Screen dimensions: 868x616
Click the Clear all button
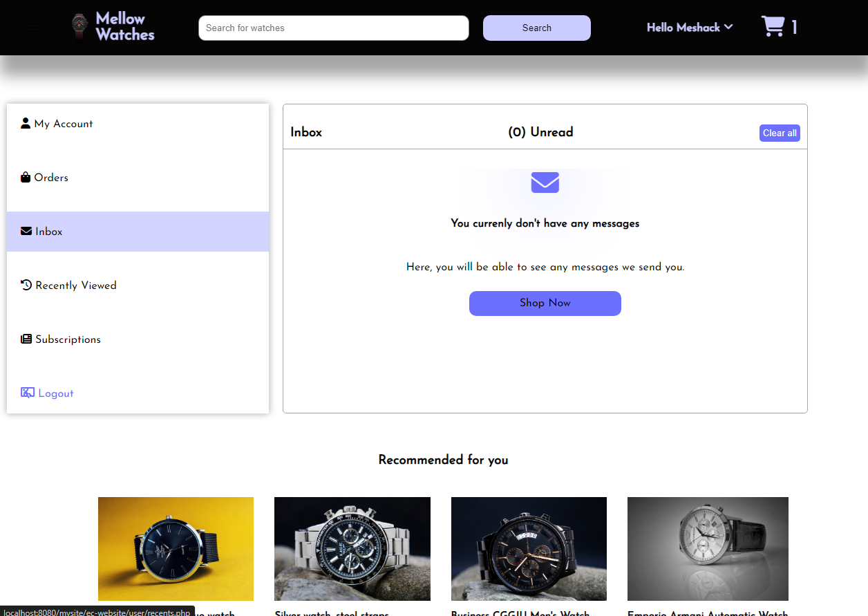tap(779, 133)
